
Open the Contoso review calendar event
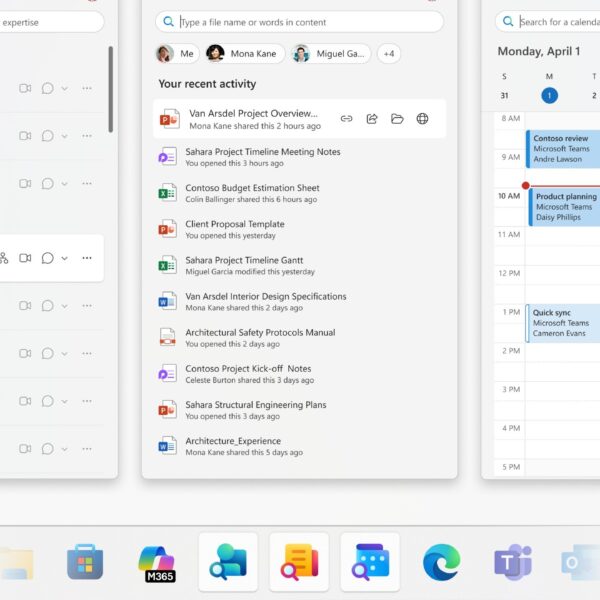coord(563,149)
